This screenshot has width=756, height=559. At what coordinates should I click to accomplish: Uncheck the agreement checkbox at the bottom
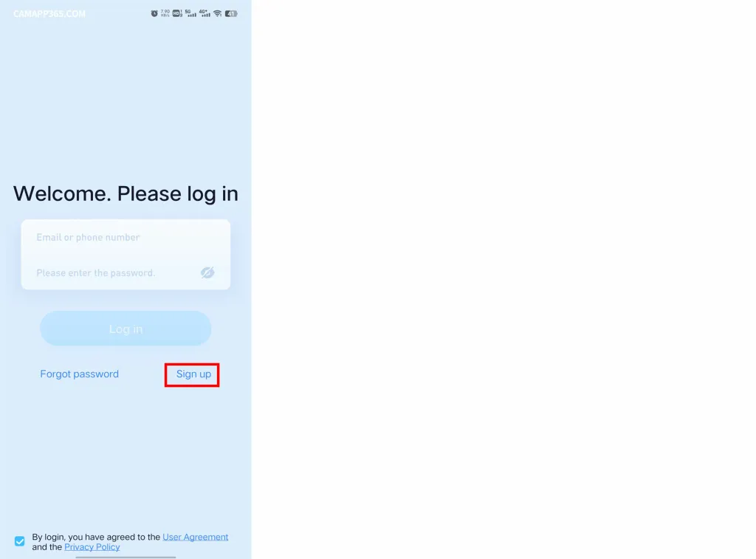20,541
